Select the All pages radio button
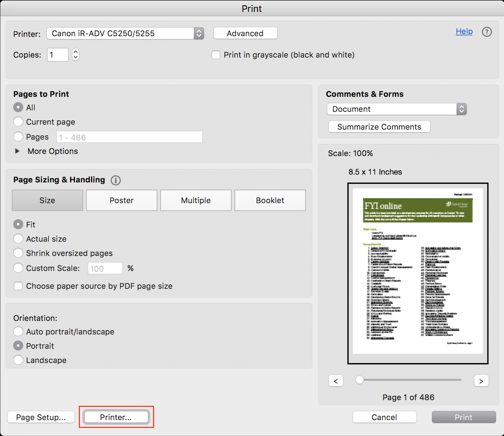The height and width of the screenshot is (436, 504). tap(18, 107)
